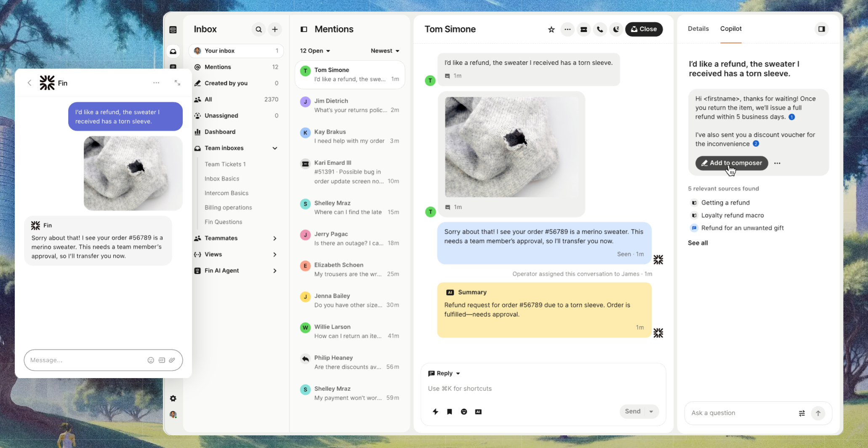The image size is (868, 448).
Task: Open Fin messenger three-dot options menu
Action: [156, 83]
